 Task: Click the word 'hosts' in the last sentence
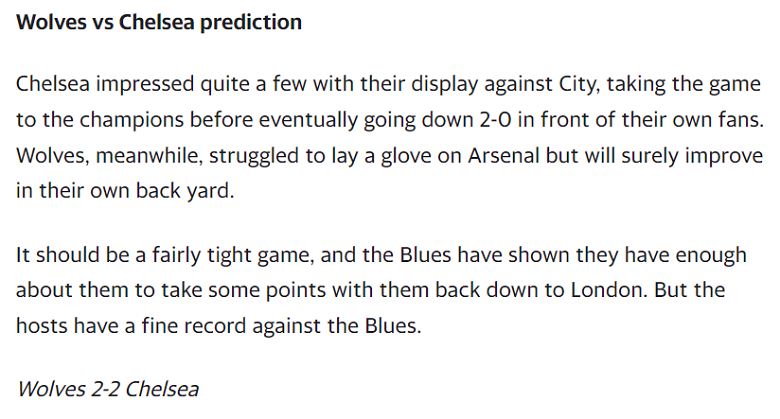(x=41, y=326)
